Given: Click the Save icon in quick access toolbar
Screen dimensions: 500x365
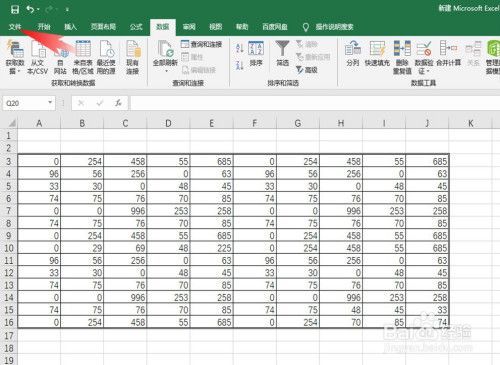Looking at the screenshot, I should [x=15, y=9].
